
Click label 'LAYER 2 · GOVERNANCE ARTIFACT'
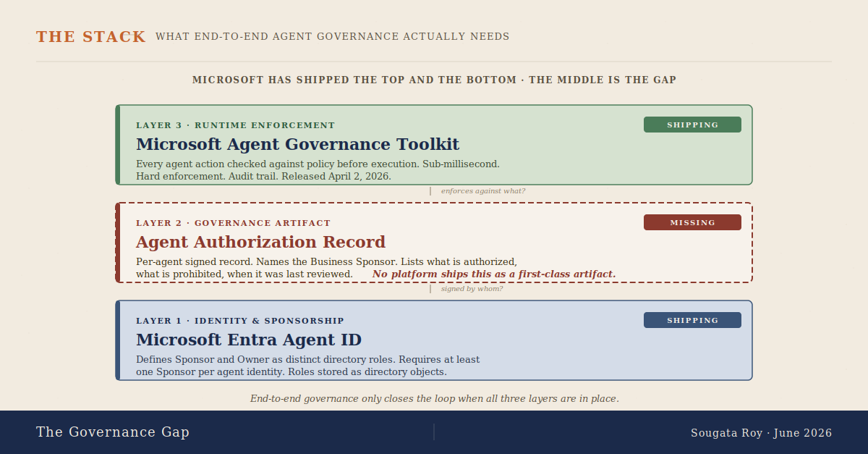[233, 223]
